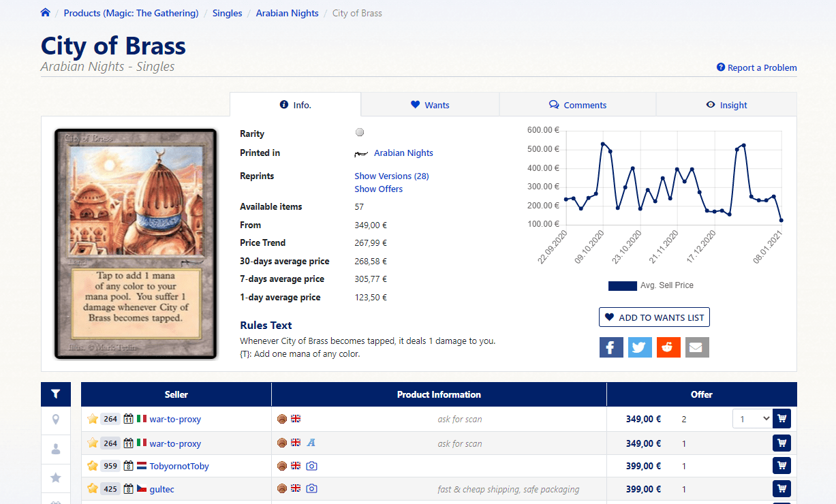836x504 pixels.
Task: Click the 268,58 € 30-days average price
Action: point(371,261)
